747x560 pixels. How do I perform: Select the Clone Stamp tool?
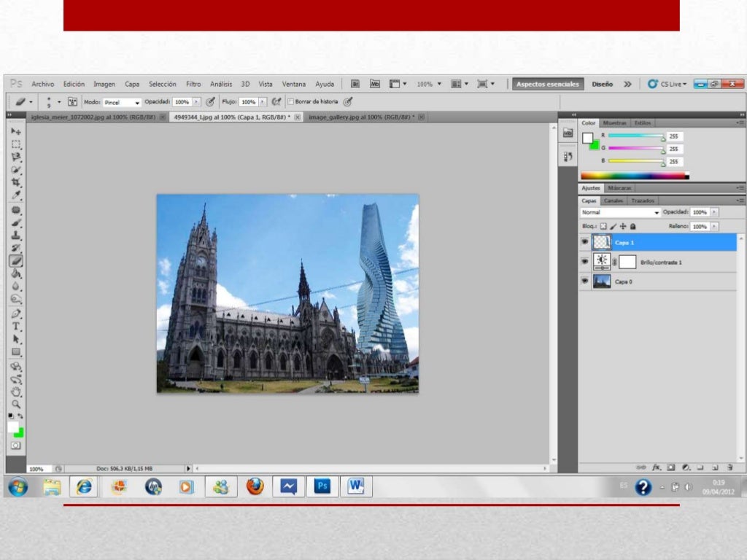[16, 236]
